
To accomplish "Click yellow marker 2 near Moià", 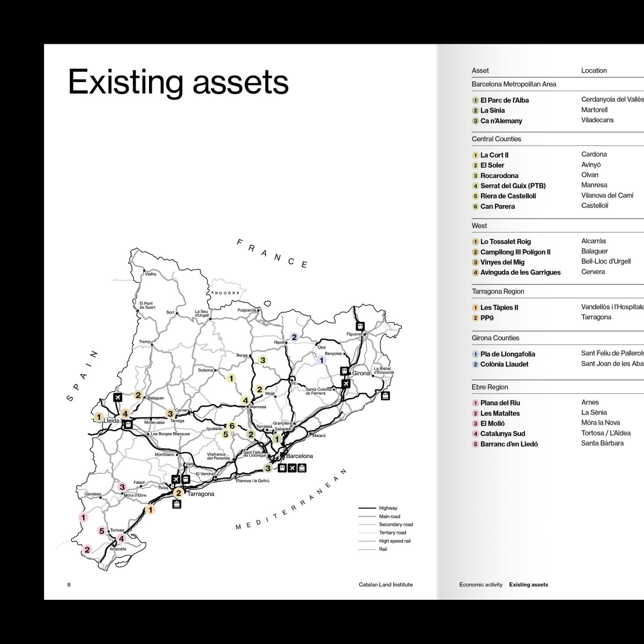I will coord(259,389).
